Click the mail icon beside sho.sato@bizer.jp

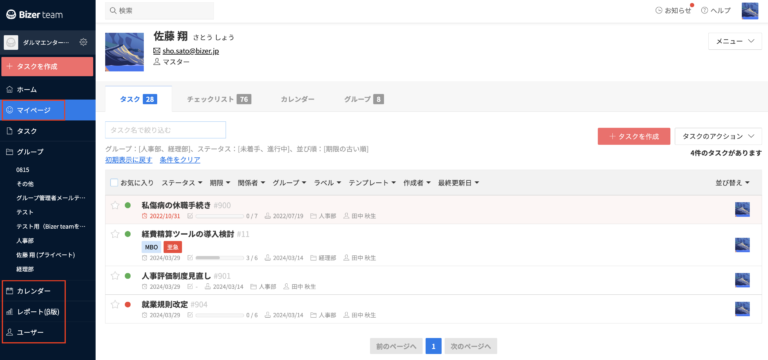(157, 51)
